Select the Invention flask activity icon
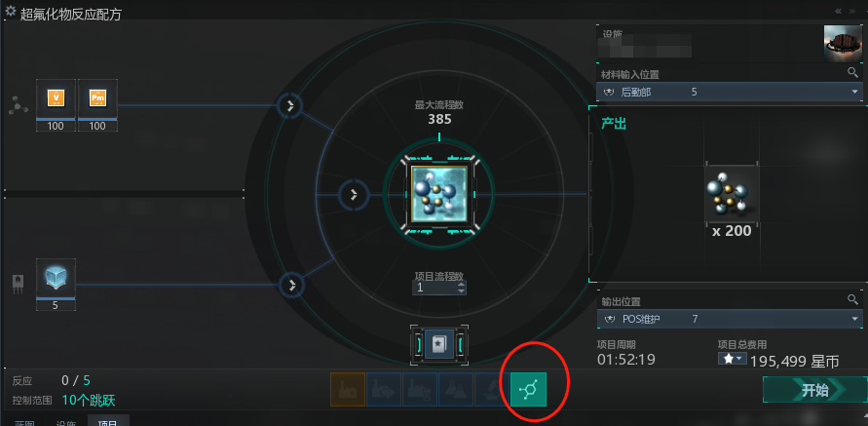Viewport: 868px width, 426px height. coord(456,389)
